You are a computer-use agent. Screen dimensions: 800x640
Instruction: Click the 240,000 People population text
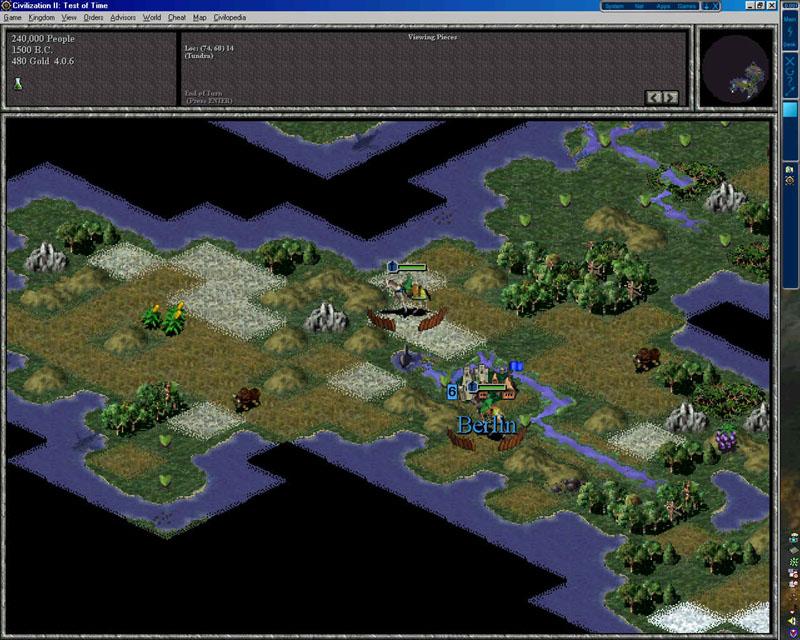click(43, 39)
